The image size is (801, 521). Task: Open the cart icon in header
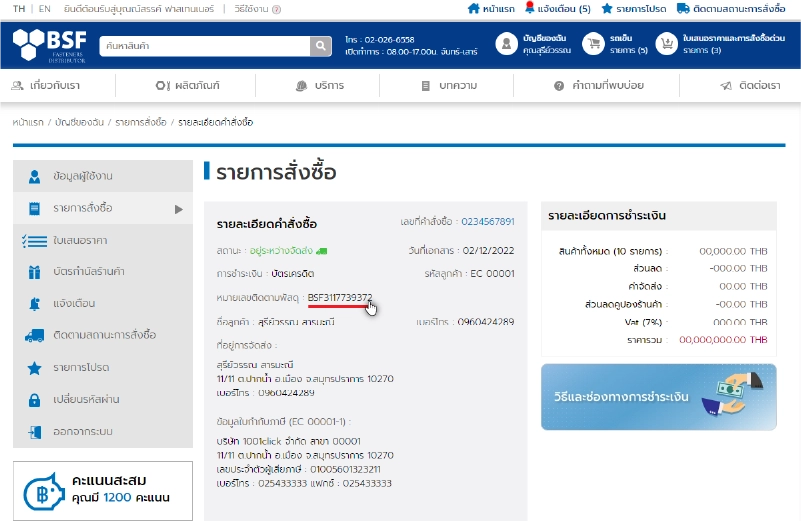coord(594,44)
